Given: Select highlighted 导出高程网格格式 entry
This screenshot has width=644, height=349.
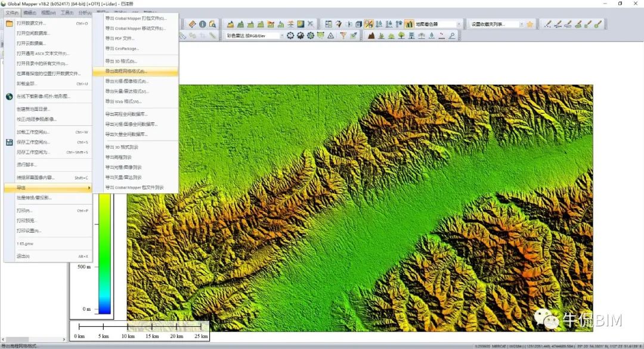Looking at the screenshot, I should 136,71.
